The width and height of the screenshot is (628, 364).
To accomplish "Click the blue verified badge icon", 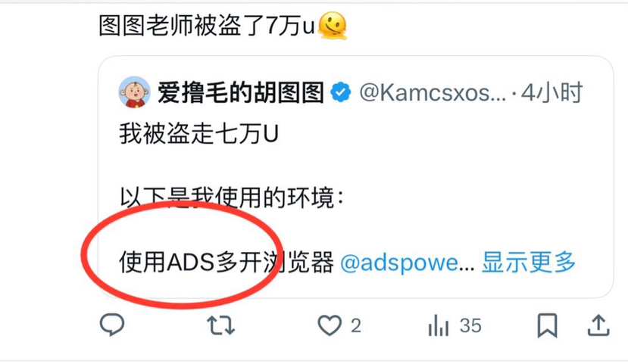I will point(340,92).
